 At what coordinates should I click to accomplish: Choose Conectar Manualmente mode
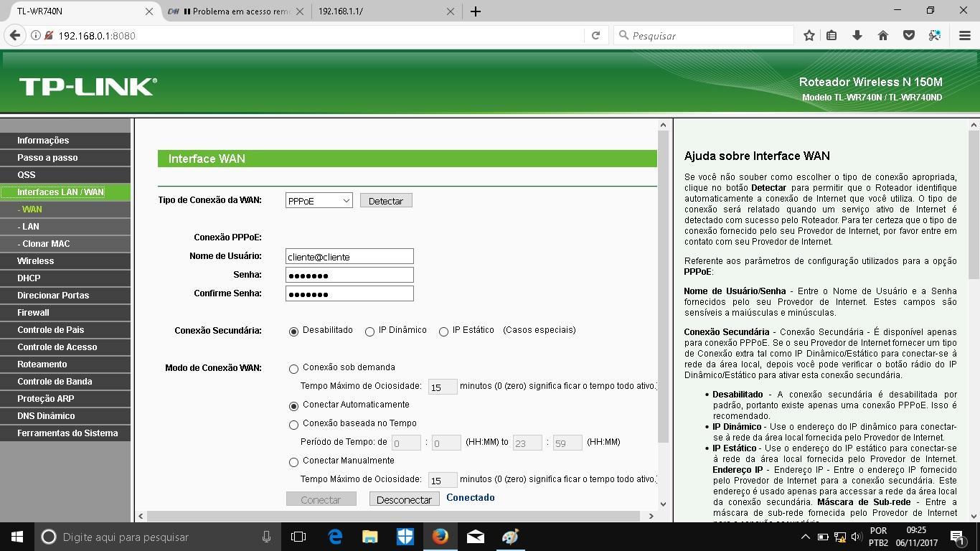[x=293, y=462]
